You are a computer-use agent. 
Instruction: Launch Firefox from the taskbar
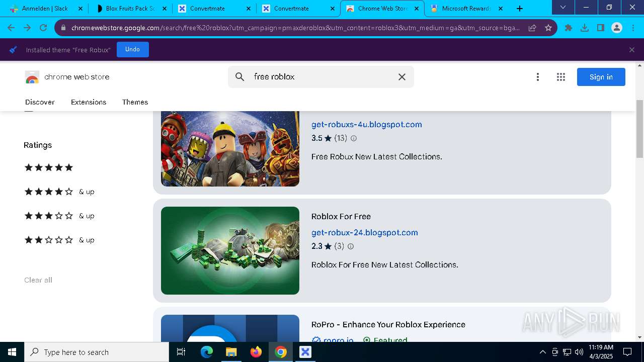(x=256, y=352)
